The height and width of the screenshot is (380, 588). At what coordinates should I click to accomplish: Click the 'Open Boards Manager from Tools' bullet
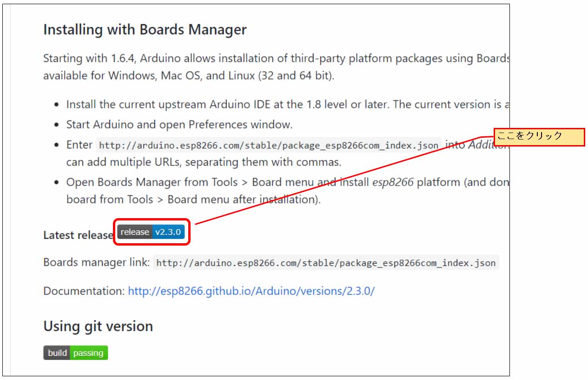point(287,182)
